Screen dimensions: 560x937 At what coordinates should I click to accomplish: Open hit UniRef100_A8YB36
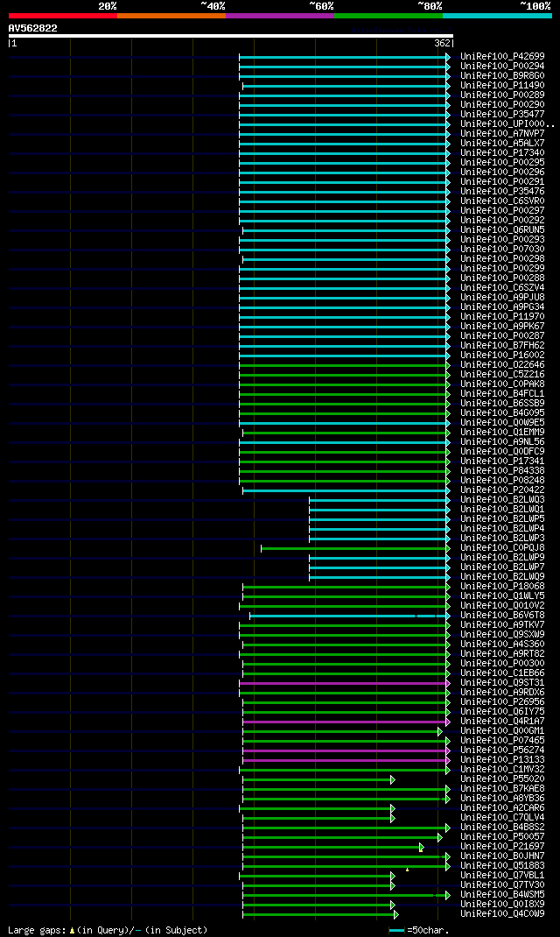pos(502,799)
